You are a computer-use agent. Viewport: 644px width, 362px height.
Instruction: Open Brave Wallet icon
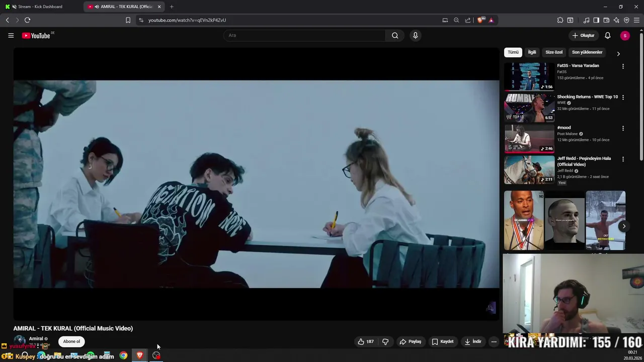click(x=606, y=20)
